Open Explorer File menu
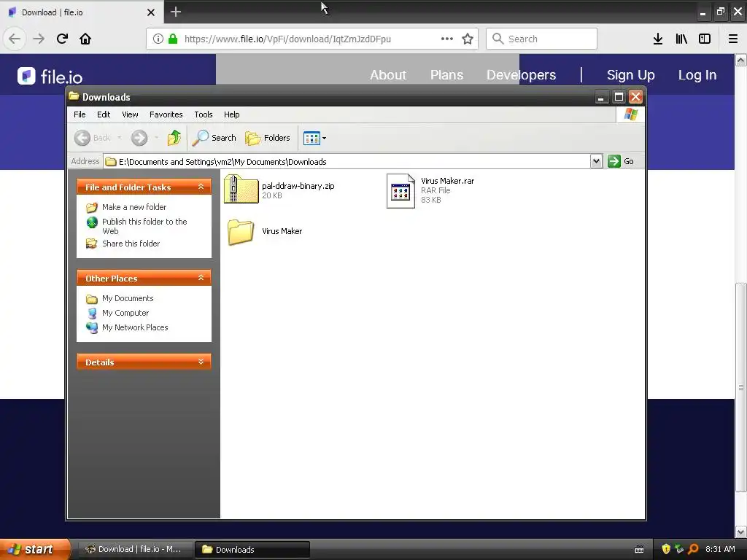Screen dimensions: 747x560 [80, 114]
